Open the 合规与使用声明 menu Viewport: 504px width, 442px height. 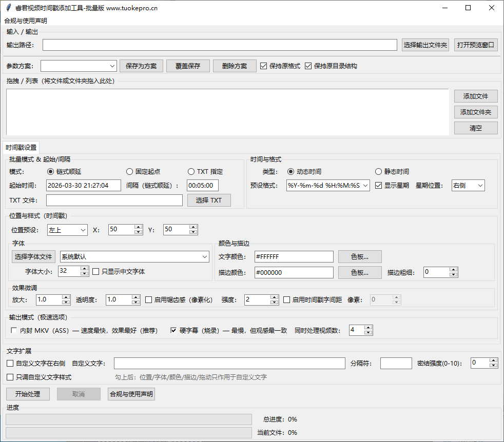[25, 21]
